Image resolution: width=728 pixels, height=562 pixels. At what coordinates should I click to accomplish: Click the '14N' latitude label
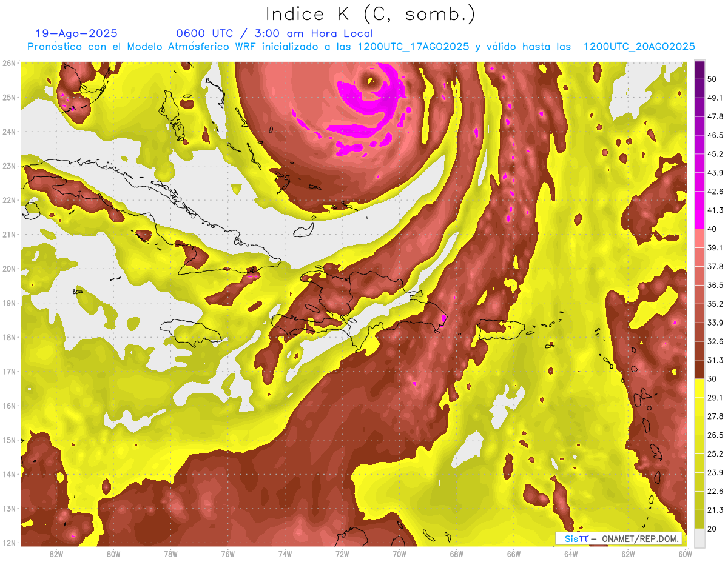click(x=9, y=474)
